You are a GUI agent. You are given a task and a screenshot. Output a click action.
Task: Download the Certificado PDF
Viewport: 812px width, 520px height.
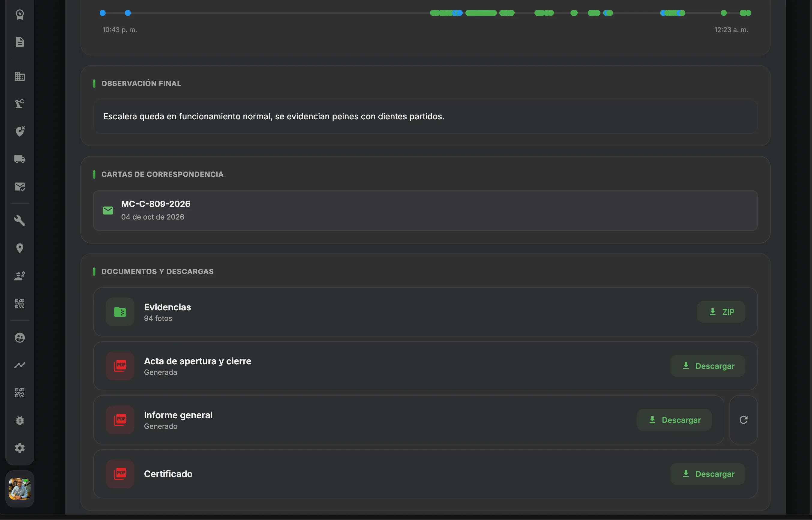(708, 474)
